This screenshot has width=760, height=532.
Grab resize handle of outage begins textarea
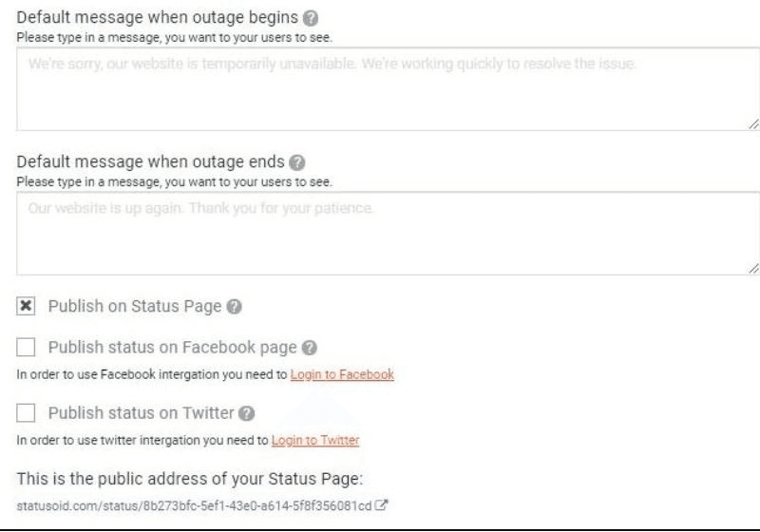pos(753,124)
